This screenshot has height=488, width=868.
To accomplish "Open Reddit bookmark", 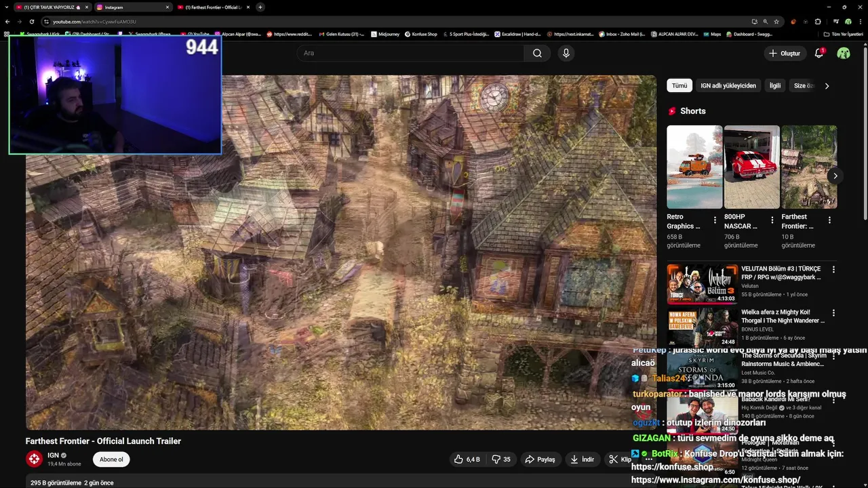I will (x=290, y=34).
